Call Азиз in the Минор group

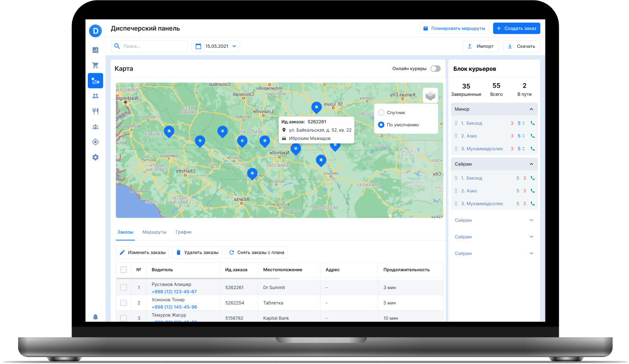pyautogui.click(x=532, y=136)
